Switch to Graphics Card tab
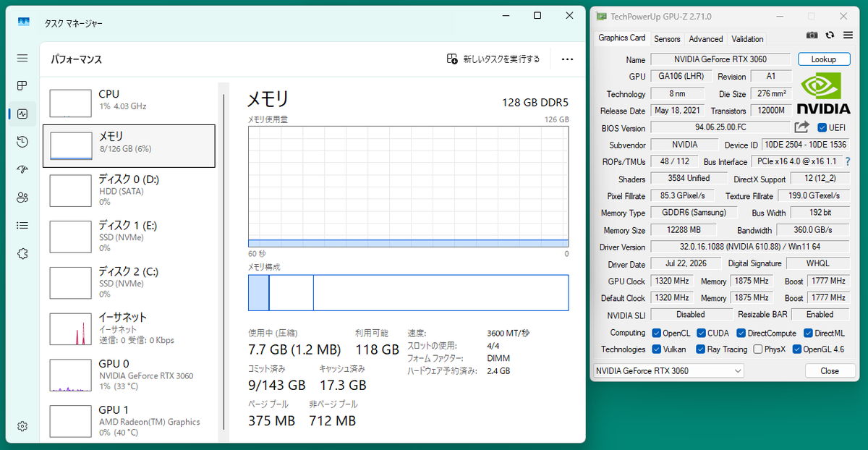The height and width of the screenshot is (450, 868). point(621,38)
